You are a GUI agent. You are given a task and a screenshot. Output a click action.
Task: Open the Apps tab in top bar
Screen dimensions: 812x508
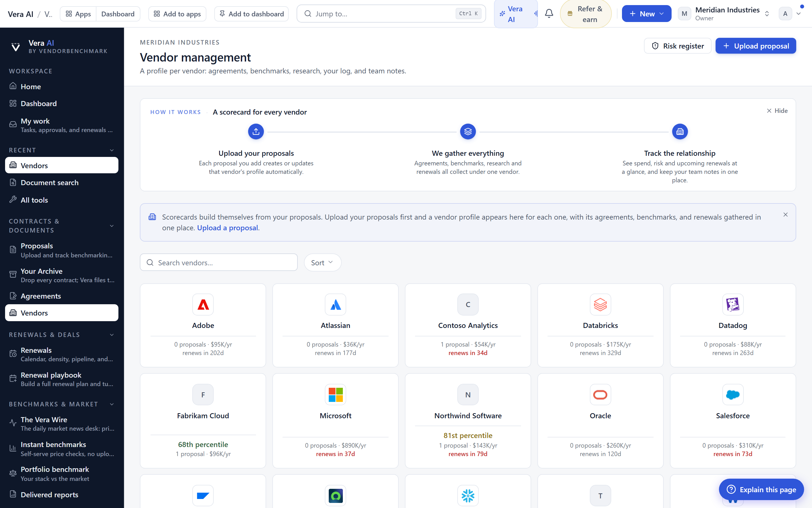78,14
